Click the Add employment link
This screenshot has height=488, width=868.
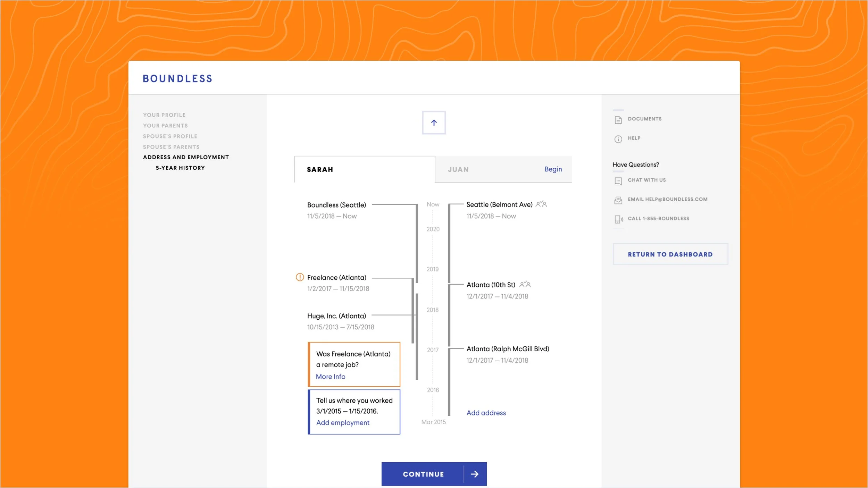click(x=342, y=423)
